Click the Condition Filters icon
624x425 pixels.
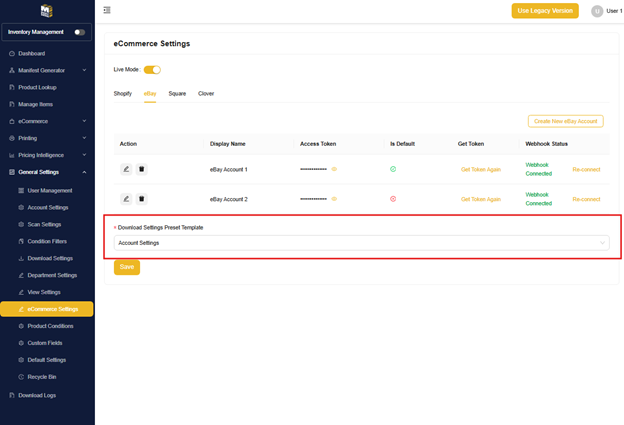pos(21,241)
